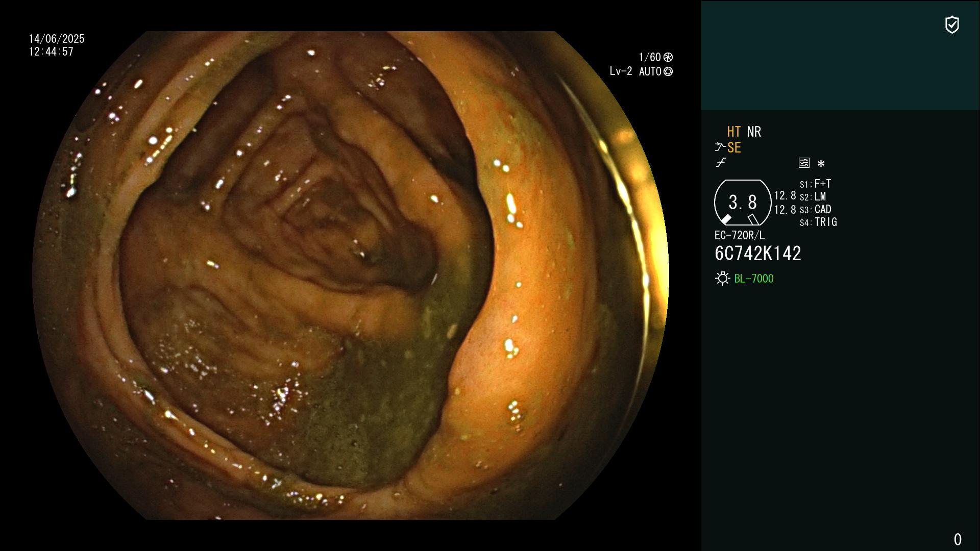
Task: Select the S1 F+T switch assignment
Action: [816, 184]
